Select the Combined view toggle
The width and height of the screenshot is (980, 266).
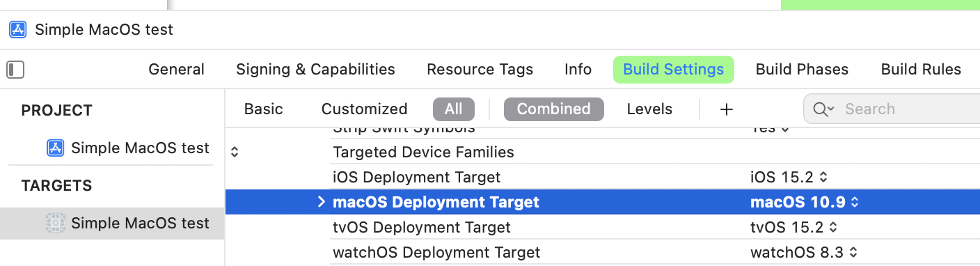tap(553, 109)
